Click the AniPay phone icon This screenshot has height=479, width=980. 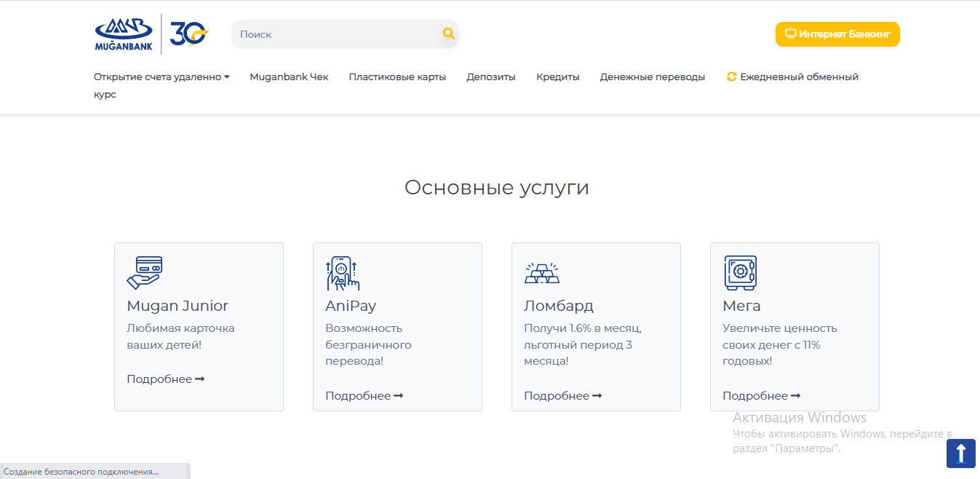[x=342, y=273]
